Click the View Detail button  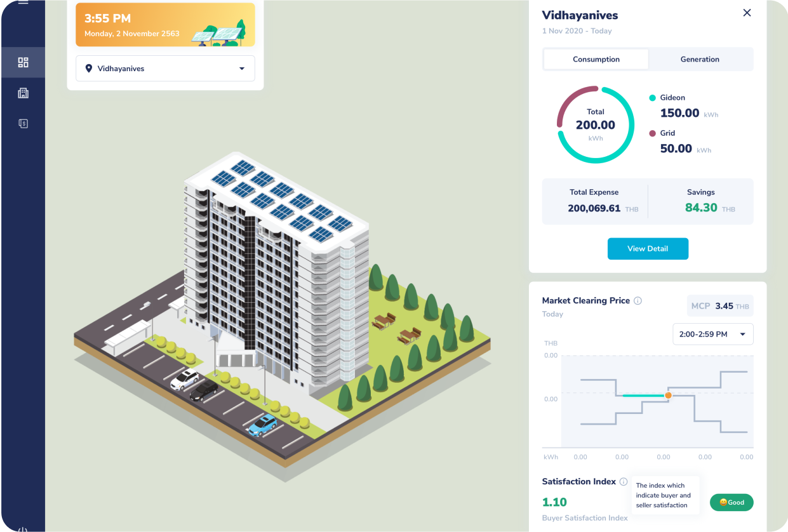click(x=648, y=249)
